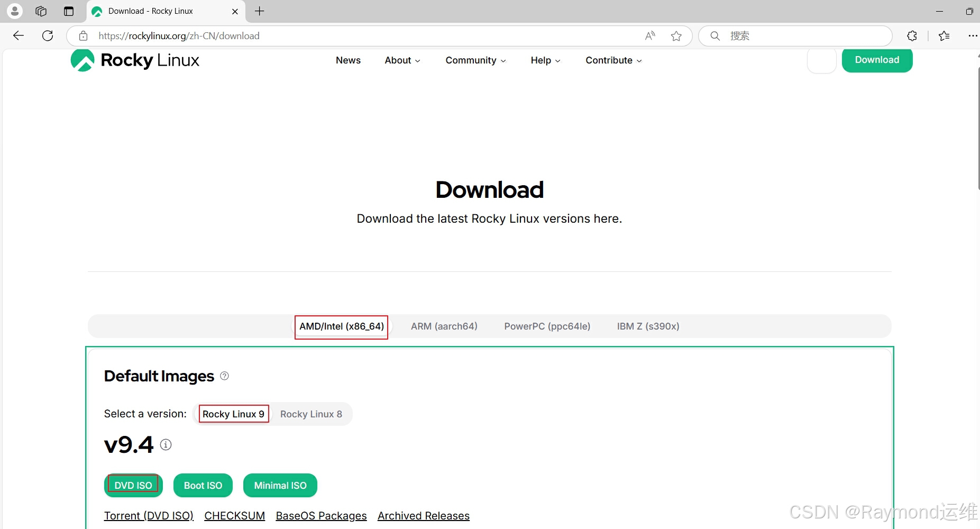Download the Minimal ISO

coord(280,485)
